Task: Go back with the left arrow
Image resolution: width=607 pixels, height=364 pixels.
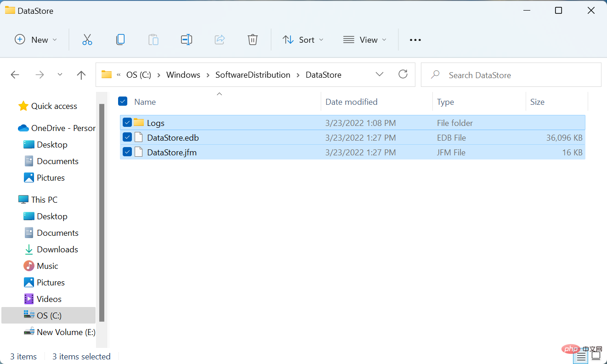Action: click(15, 75)
